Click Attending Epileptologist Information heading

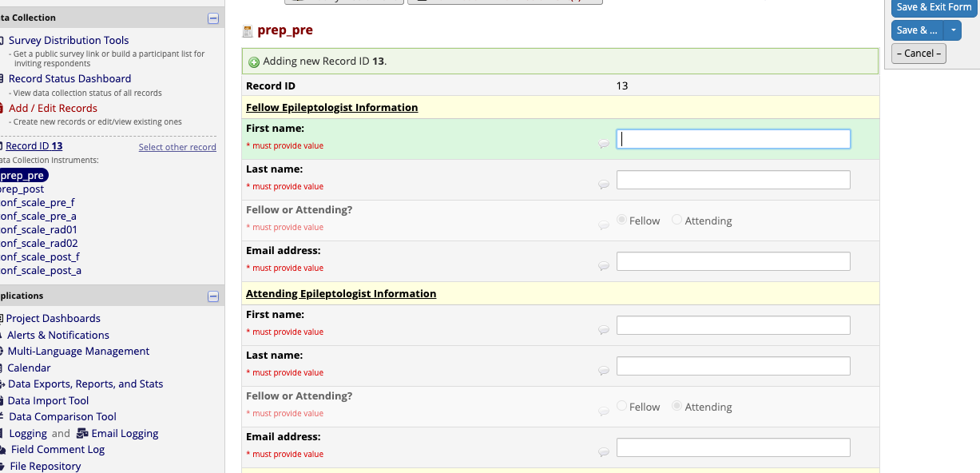click(341, 293)
